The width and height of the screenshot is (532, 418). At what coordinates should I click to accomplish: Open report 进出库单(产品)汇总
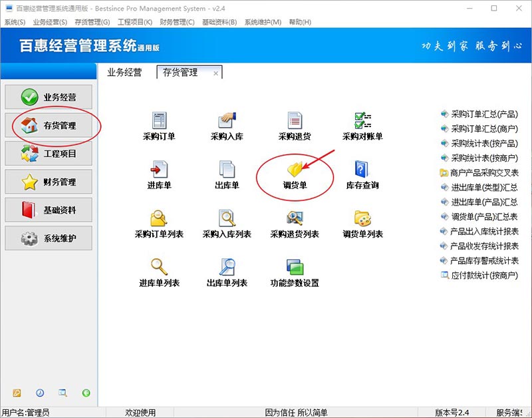pos(479,202)
